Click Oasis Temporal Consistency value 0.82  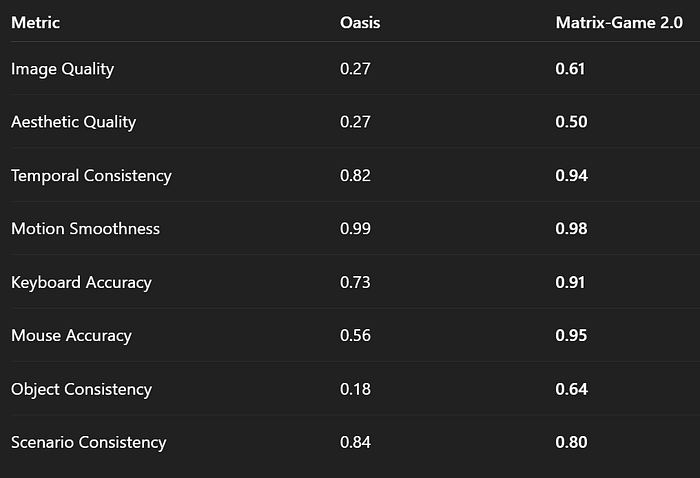[355, 175]
